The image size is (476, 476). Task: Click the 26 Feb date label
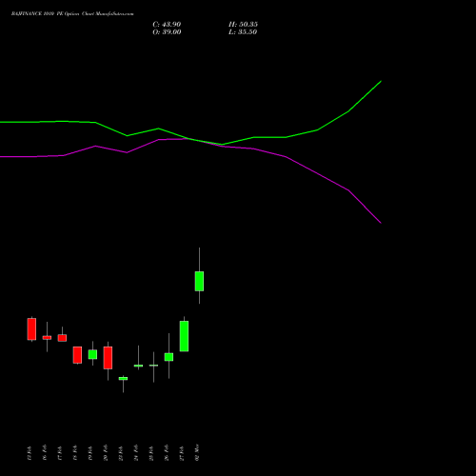(167, 452)
